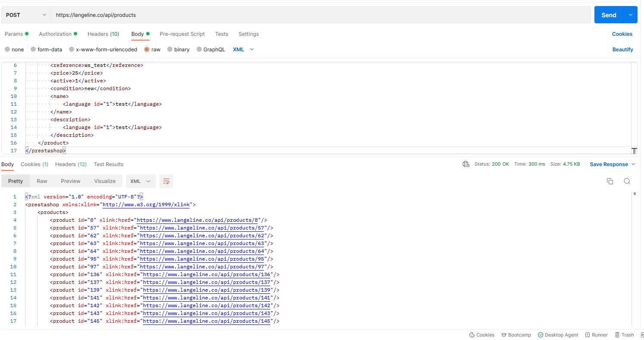644x340 pixels.
Task: Switch to the Headers (10) request tab
Action: (x=103, y=34)
